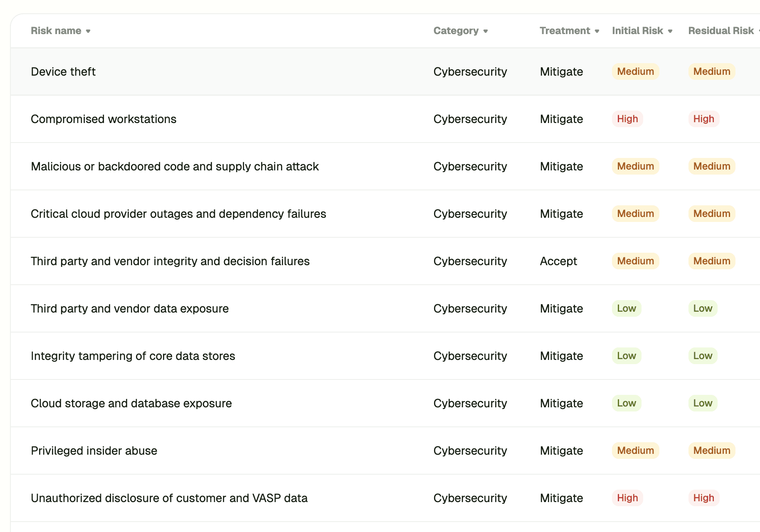Click Initial Risk Medium badge for cloud provider outages

pos(635,214)
